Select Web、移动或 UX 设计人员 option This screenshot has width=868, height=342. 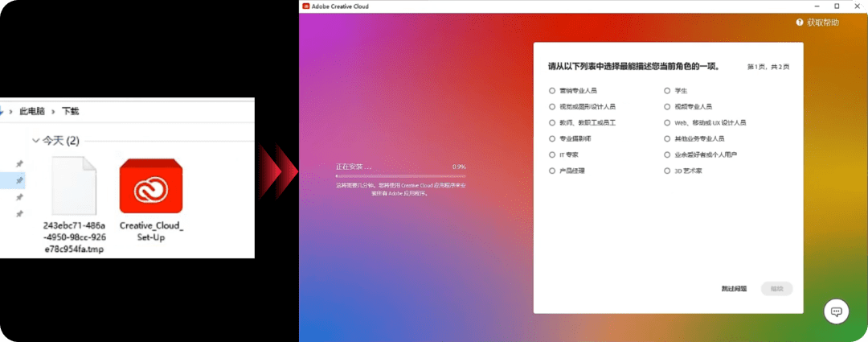click(667, 122)
